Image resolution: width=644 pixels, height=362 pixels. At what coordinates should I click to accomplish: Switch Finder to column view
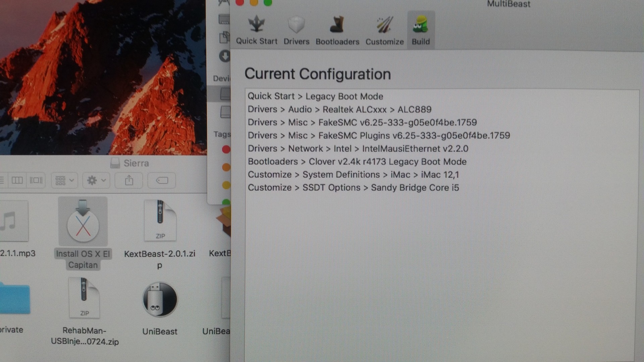click(17, 181)
